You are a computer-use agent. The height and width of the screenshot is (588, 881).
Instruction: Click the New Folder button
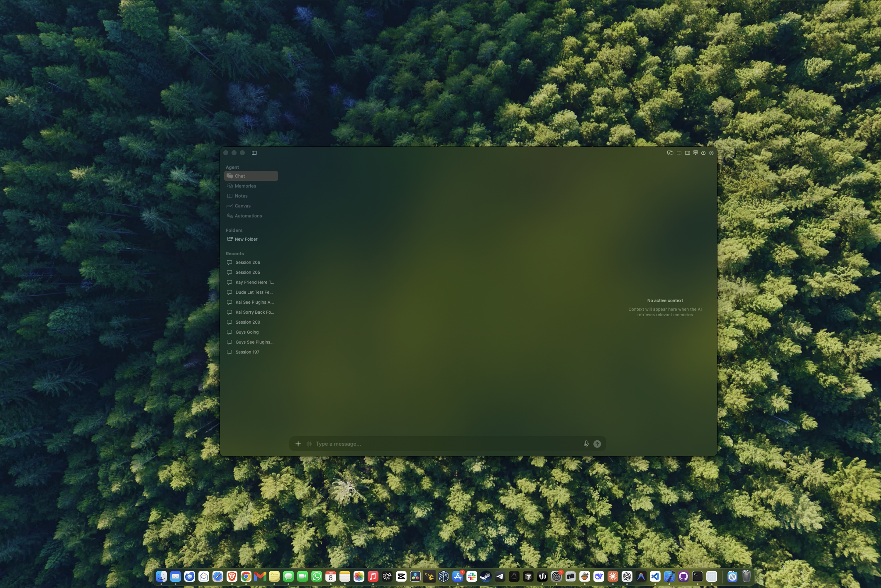246,239
